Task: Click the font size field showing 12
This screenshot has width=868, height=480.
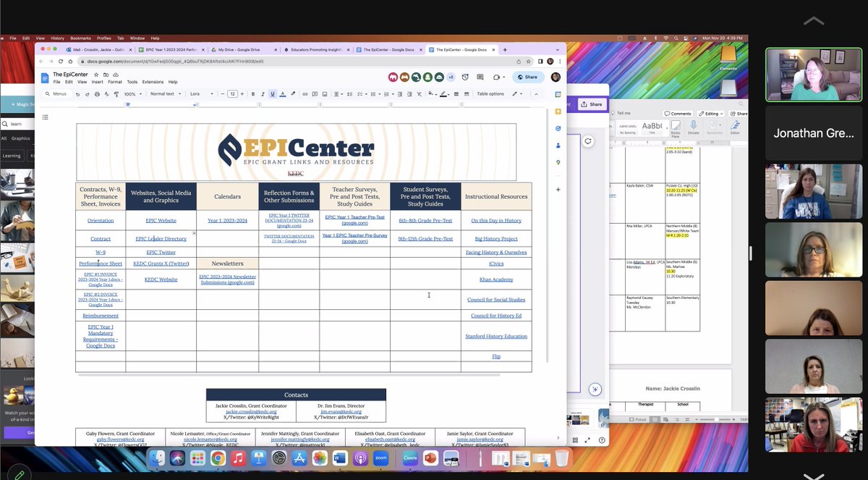Action: click(x=232, y=94)
